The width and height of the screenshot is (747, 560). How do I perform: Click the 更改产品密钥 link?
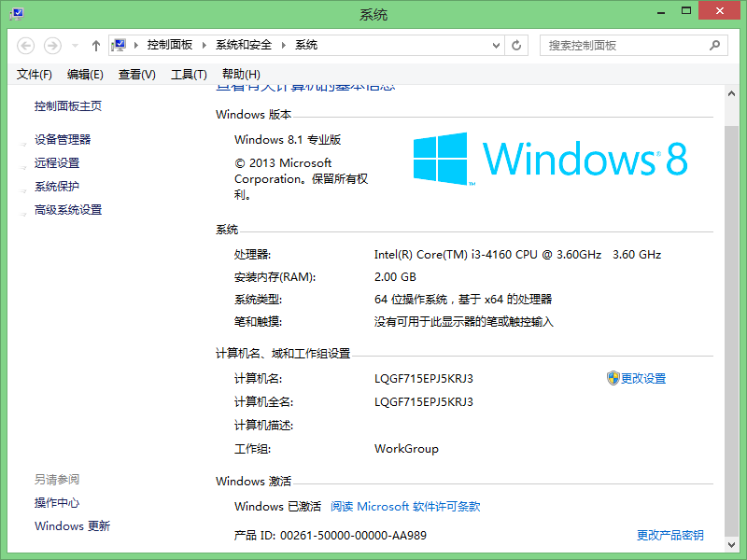[x=669, y=536]
